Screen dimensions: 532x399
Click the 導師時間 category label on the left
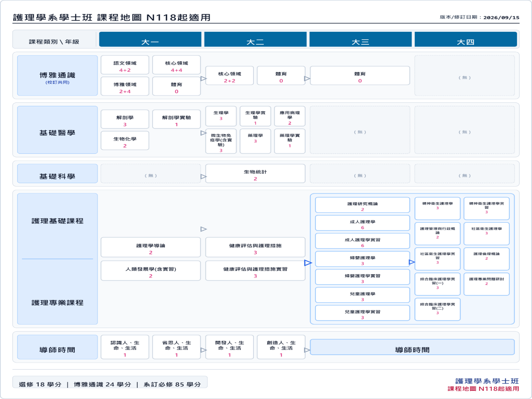[57, 347]
